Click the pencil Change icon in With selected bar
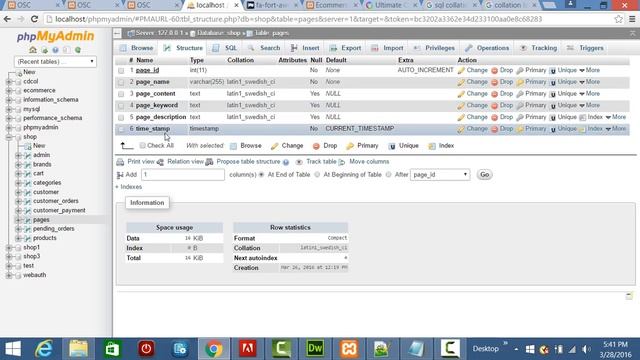 click(275, 146)
